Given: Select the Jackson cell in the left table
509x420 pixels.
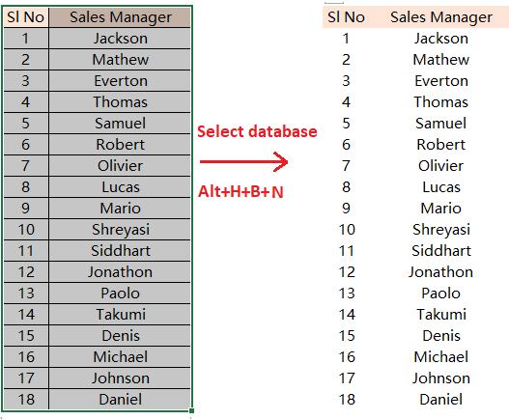Looking at the screenshot, I should coord(120,39).
